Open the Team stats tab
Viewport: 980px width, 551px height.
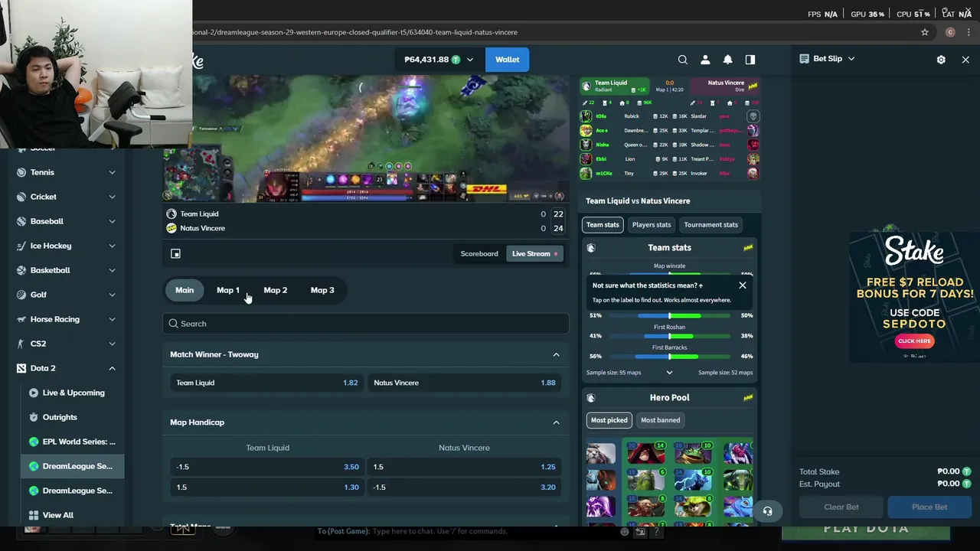(x=603, y=225)
